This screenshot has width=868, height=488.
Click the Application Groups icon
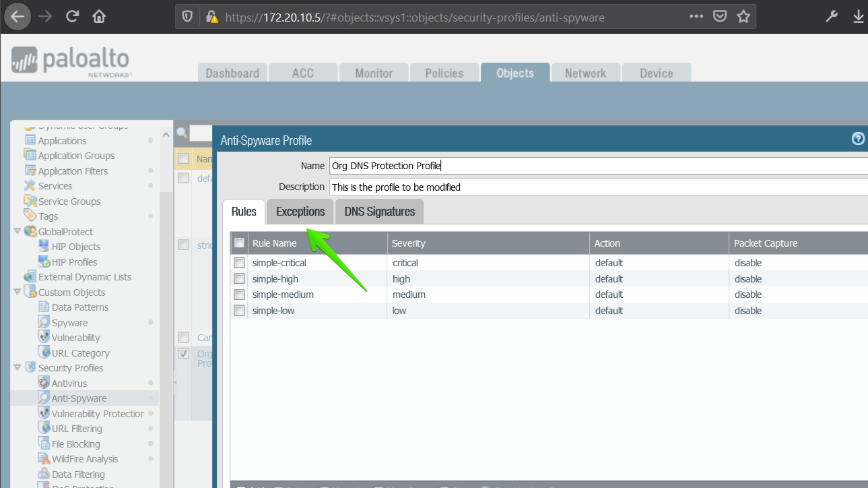(30, 155)
